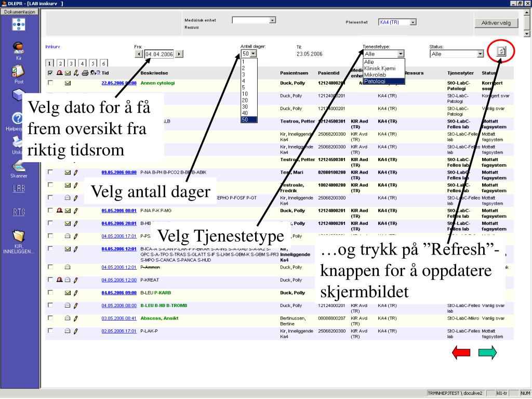Check the 04.05.2006 20:01 row checkbox

50,223
